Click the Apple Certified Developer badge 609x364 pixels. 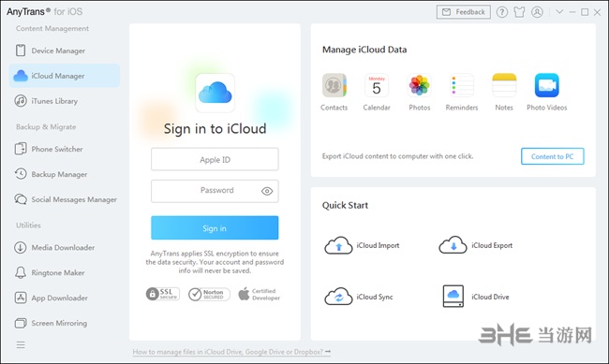(x=259, y=295)
